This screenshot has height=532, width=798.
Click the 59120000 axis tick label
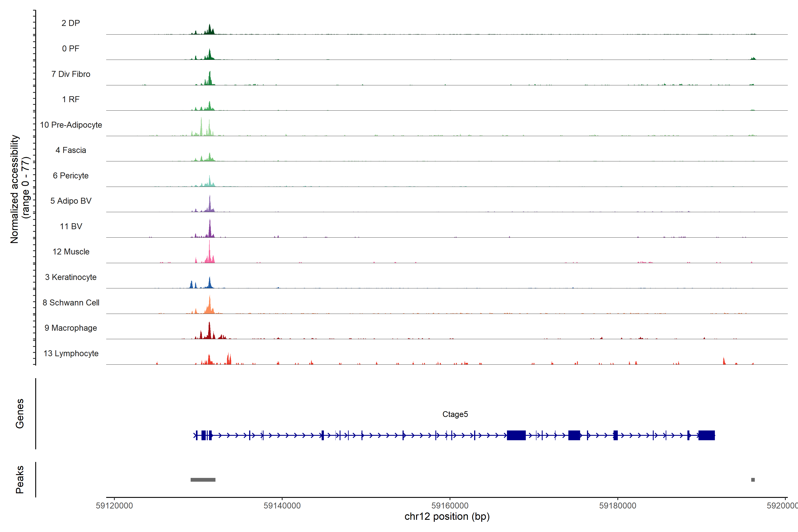(114, 506)
